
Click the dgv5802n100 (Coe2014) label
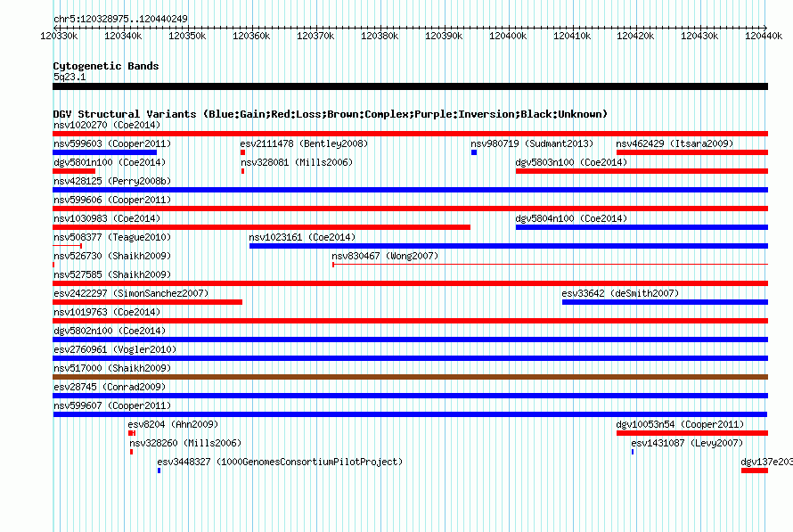tap(110, 331)
